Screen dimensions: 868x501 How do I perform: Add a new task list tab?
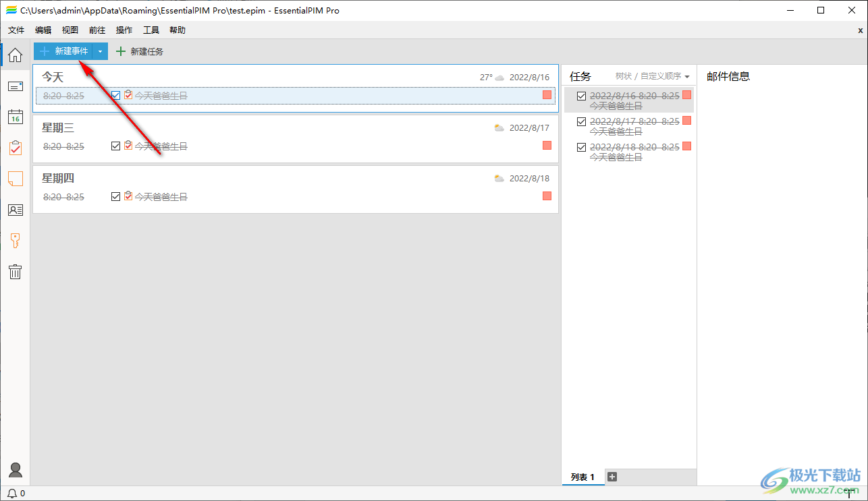[612, 477]
